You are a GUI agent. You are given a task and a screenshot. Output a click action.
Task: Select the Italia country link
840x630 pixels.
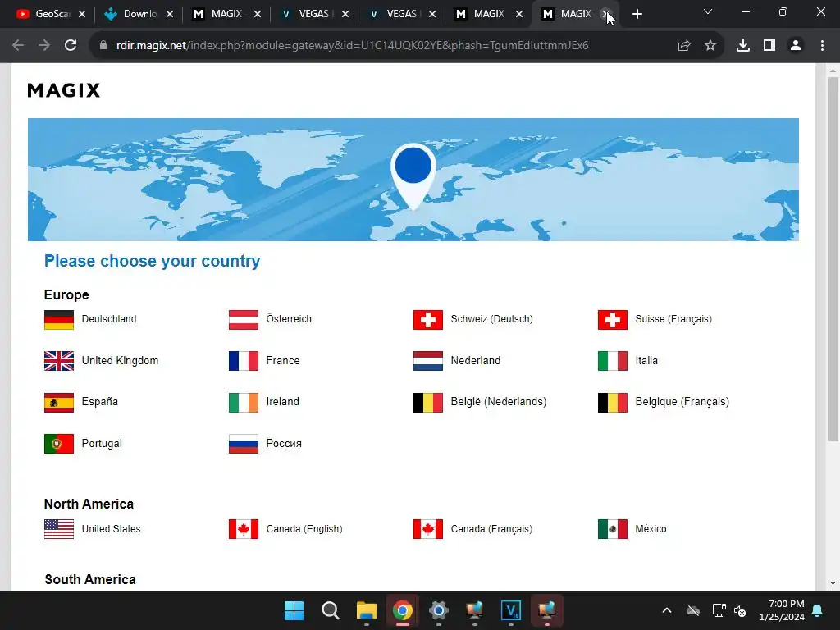click(x=646, y=361)
